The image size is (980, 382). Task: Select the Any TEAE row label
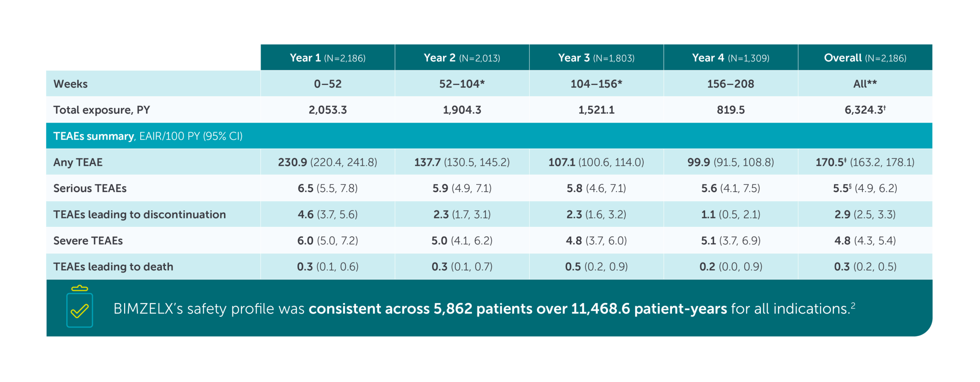click(78, 163)
